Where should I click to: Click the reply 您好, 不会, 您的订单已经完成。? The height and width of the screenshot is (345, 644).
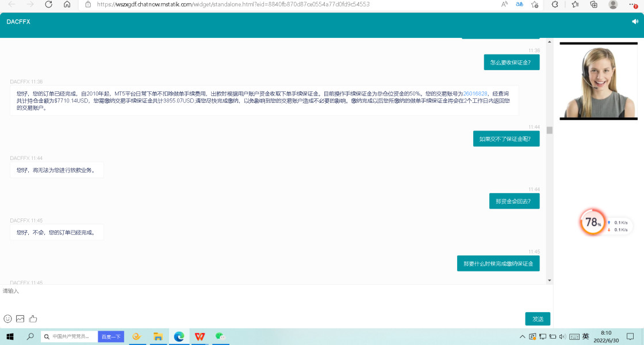coord(57,232)
